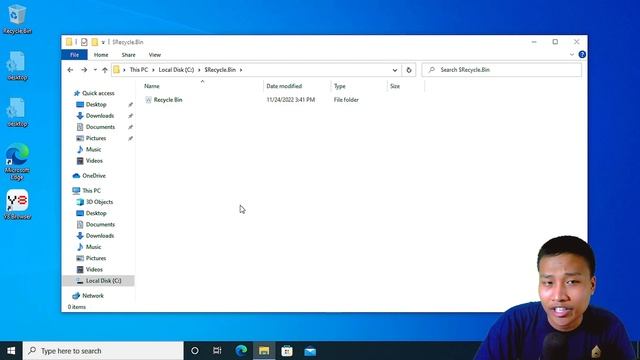Image resolution: width=640 pixels, height=360 pixels.
Task: Click File Explorer taskbar icon
Action: [x=264, y=351]
